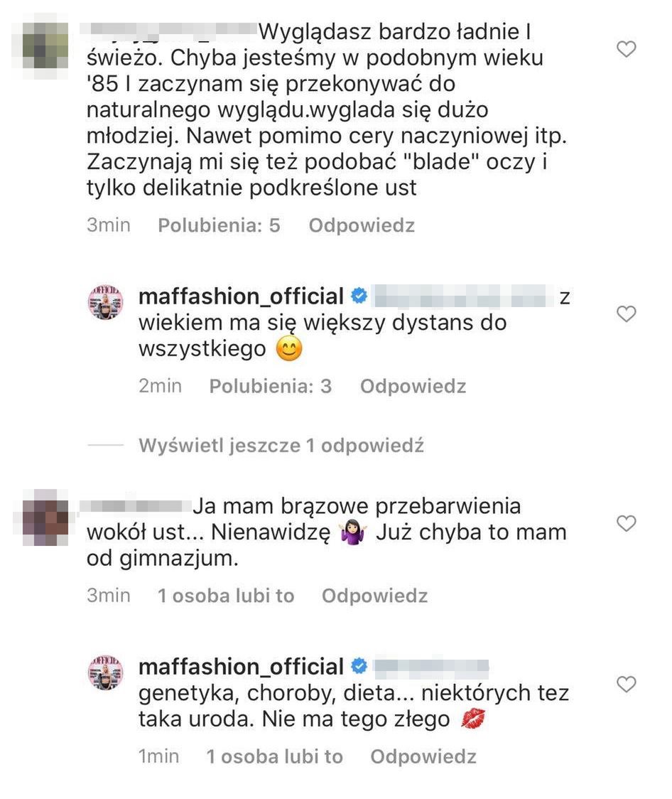This screenshot has width=672, height=799.
Task: Click '1 osoba lubi to' under the discoloration comment
Action: [226, 596]
